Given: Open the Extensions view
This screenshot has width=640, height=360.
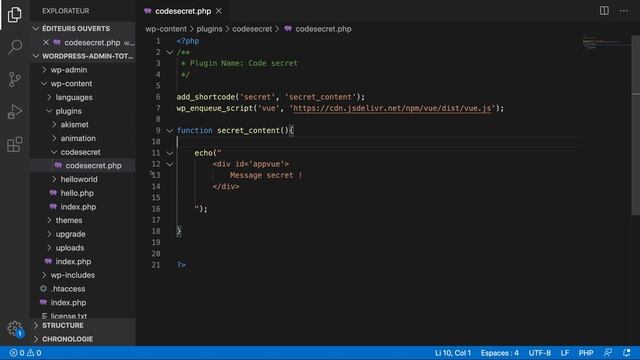Looking at the screenshot, I should tap(15, 144).
